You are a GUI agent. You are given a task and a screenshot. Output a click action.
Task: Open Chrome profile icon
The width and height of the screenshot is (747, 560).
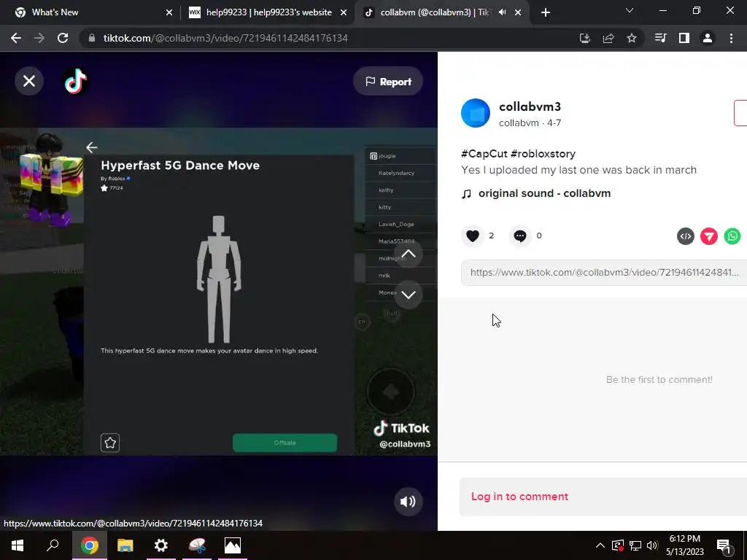click(708, 38)
